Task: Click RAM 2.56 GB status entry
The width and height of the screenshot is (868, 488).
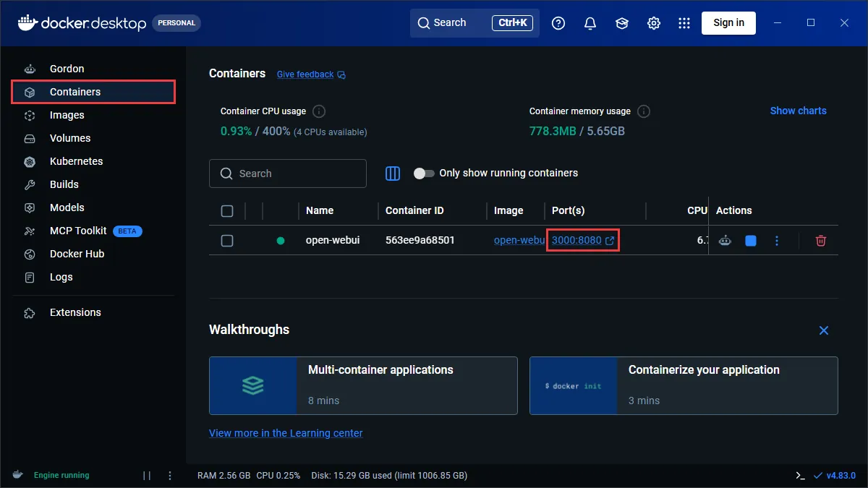Action: (x=224, y=476)
